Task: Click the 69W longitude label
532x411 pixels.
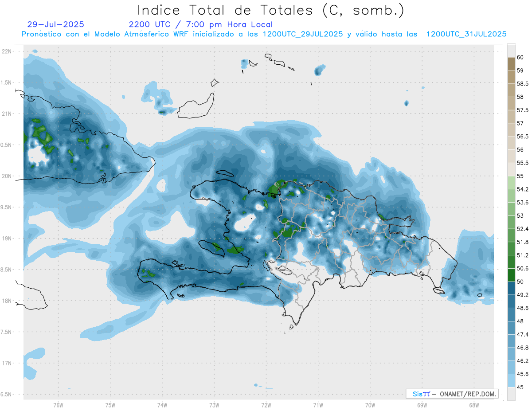Action: coord(422,405)
